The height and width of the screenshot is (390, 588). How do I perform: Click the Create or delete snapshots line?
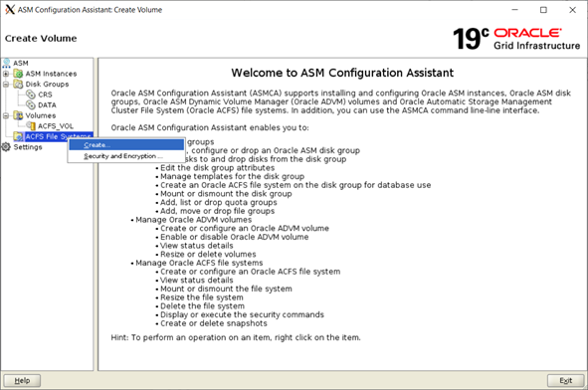214,323
